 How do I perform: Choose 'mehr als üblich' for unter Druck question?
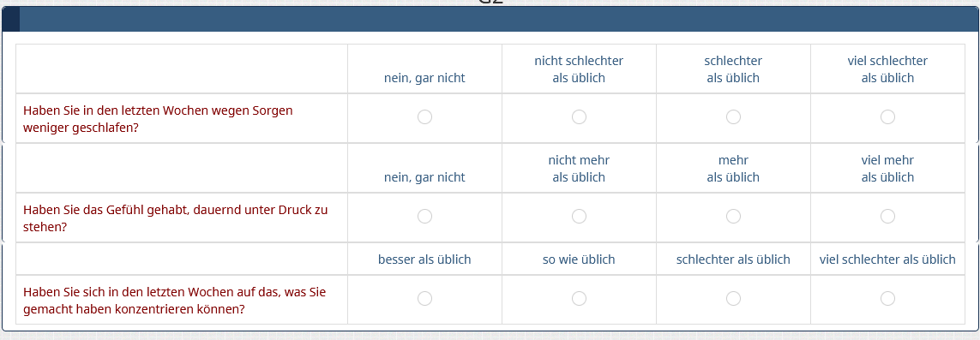[x=733, y=216]
